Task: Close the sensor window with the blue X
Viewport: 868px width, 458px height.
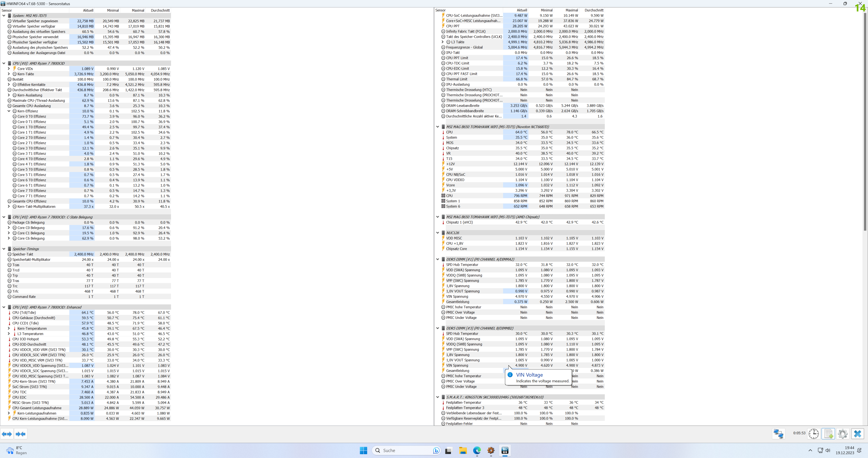Action: [x=858, y=434]
